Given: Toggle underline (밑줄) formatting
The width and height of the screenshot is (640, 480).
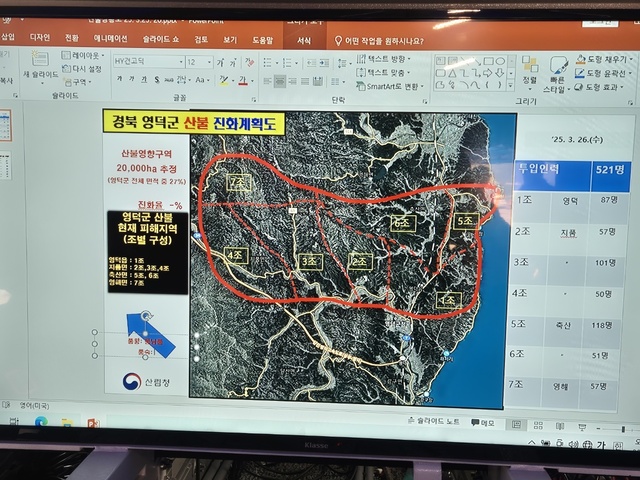Looking at the screenshot, I should coord(144,79).
